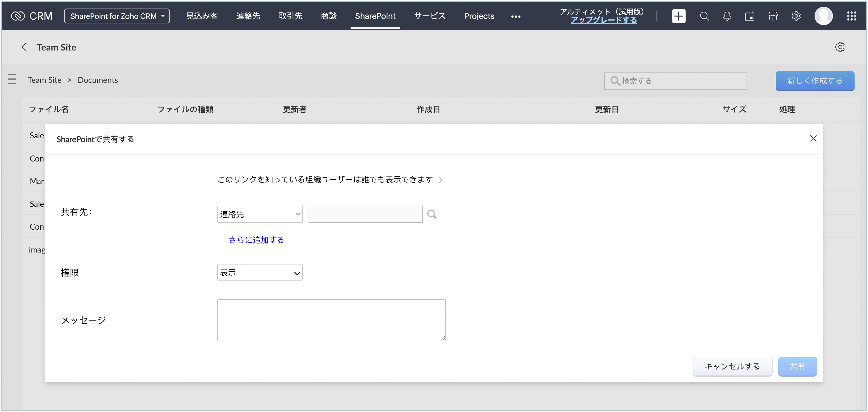Open the 連絡先 share target dropdown
The height and width of the screenshot is (412, 868).
click(260, 214)
